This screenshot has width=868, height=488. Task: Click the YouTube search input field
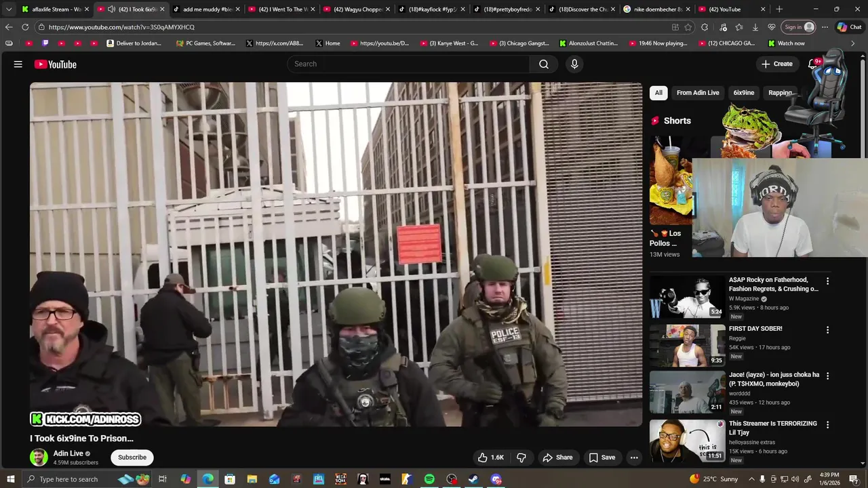click(408, 64)
